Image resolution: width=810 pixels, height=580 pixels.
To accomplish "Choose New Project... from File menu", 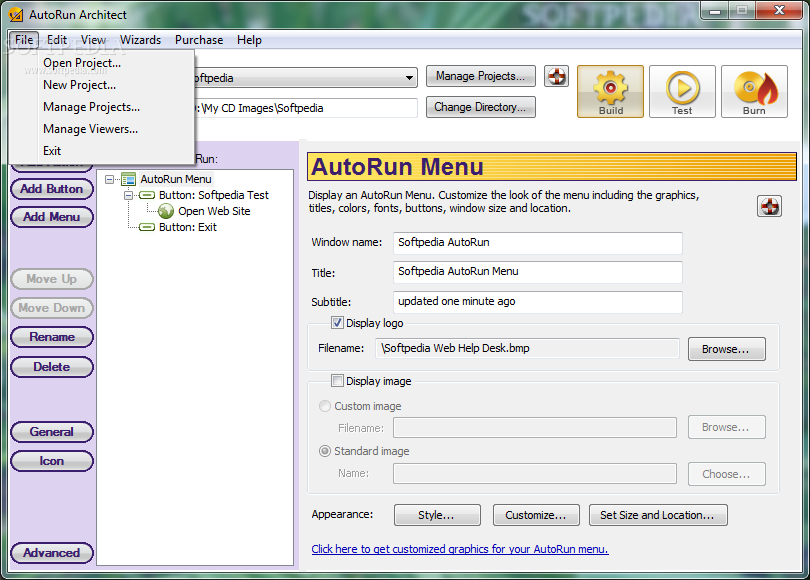I will coord(101,85).
